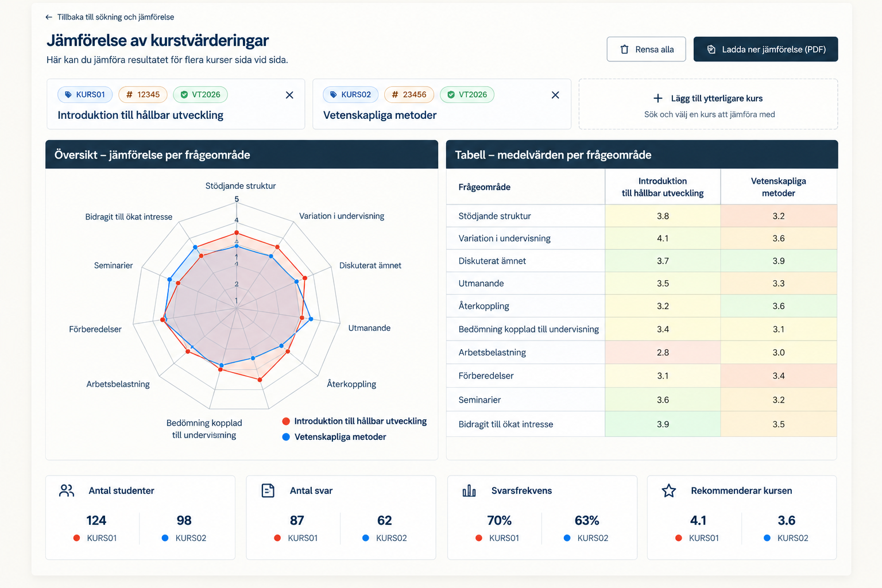Click the 23456 course code badge

point(409,95)
